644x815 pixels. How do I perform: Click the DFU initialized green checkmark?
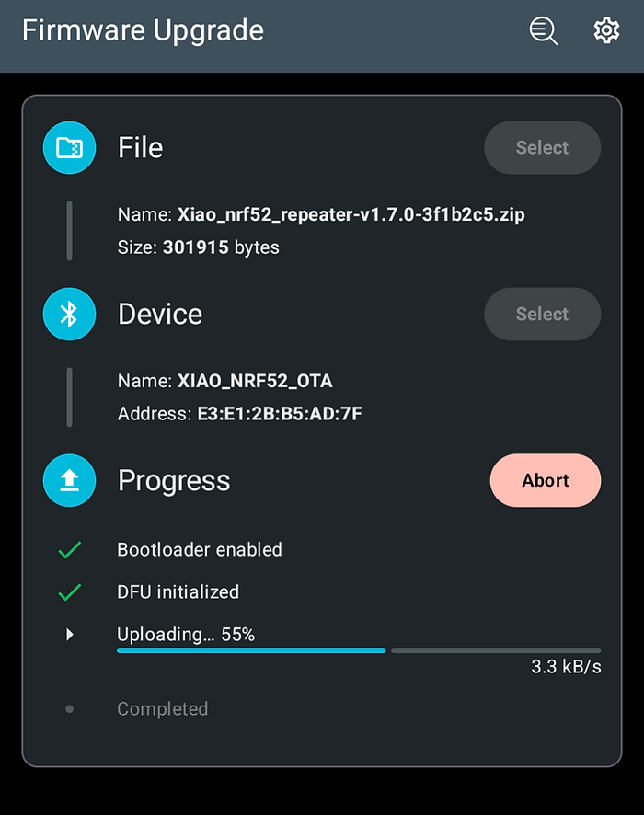click(69, 592)
